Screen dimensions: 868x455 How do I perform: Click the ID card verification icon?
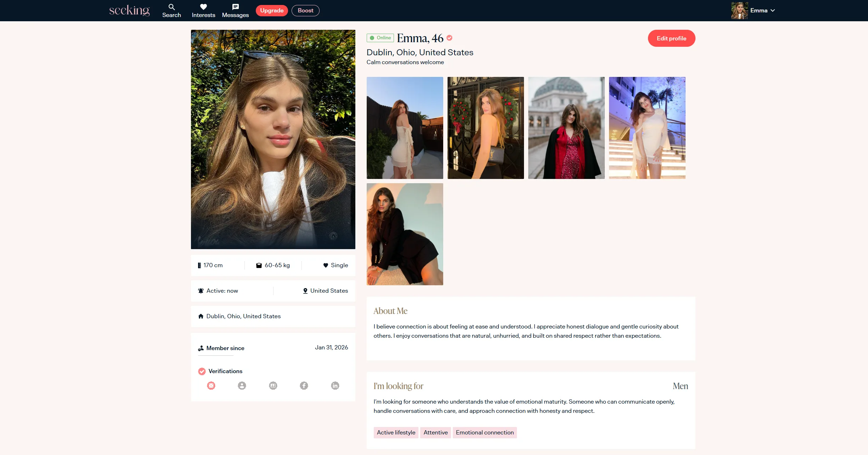273,386
